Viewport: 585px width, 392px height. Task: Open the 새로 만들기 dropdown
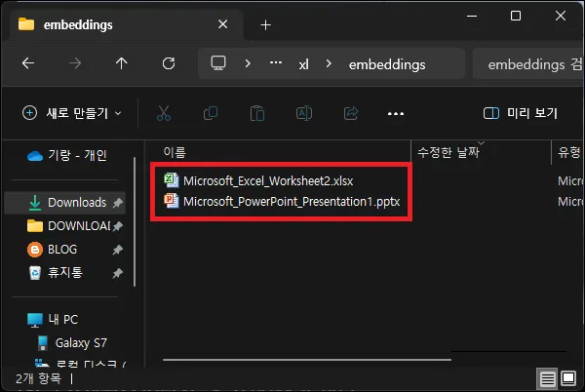[72, 113]
